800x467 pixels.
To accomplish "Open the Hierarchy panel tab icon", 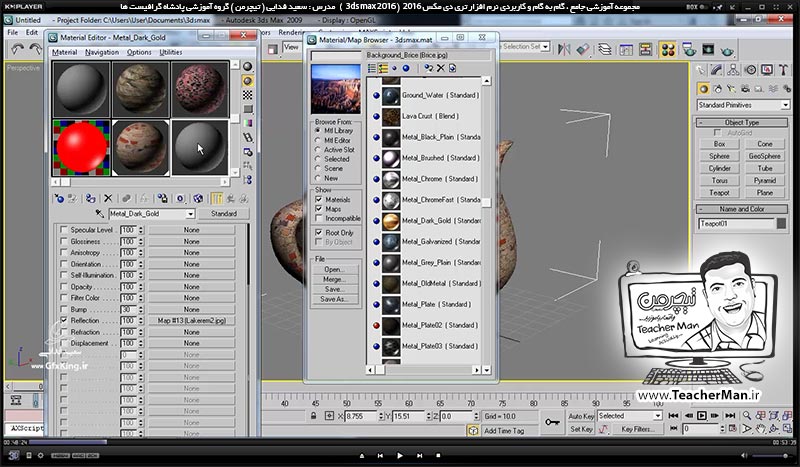I will (x=734, y=70).
